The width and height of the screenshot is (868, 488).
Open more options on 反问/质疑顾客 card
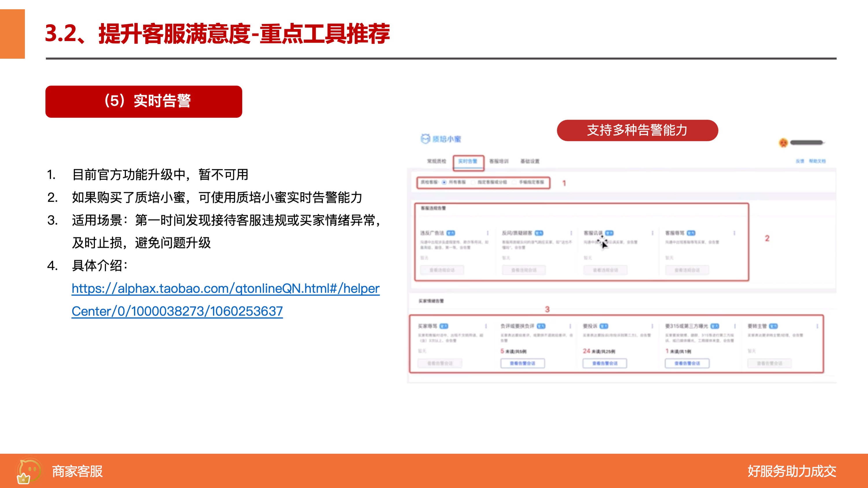(571, 233)
